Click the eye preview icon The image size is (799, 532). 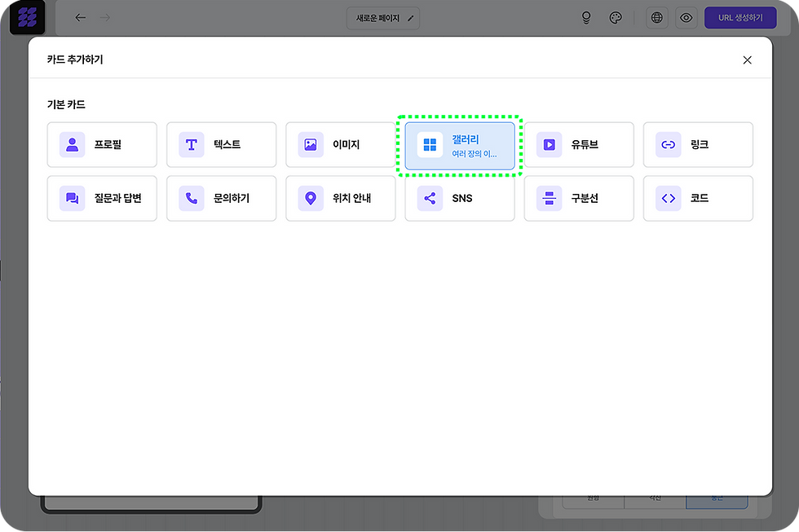(x=686, y=18)
